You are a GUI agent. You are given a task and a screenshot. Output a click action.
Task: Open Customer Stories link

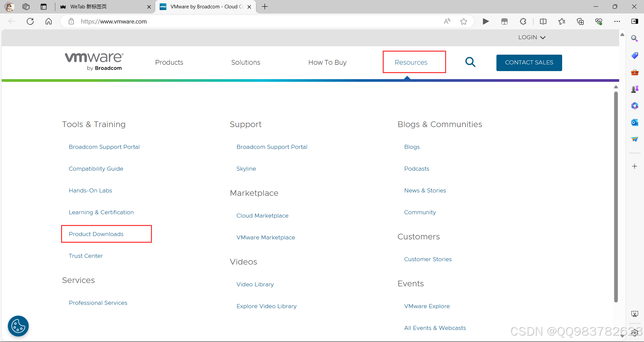428,259
